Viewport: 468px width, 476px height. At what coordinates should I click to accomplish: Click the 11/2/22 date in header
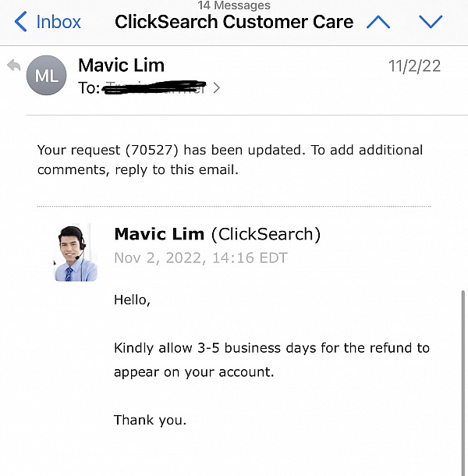pyautogui.click(x=414, y=66)
